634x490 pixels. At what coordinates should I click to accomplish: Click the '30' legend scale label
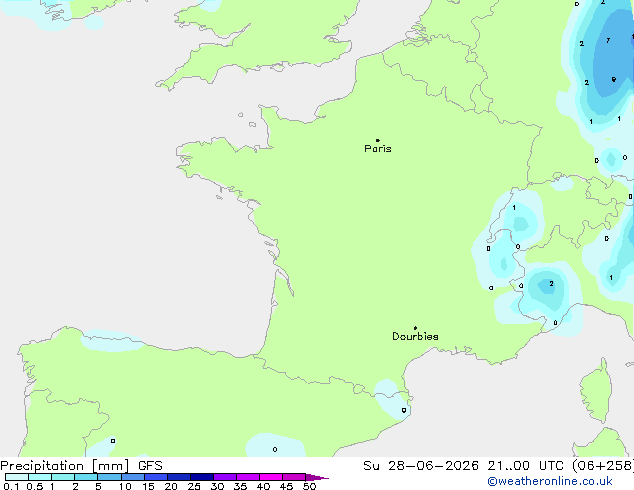pyautogui.click(x=217, y=486)
